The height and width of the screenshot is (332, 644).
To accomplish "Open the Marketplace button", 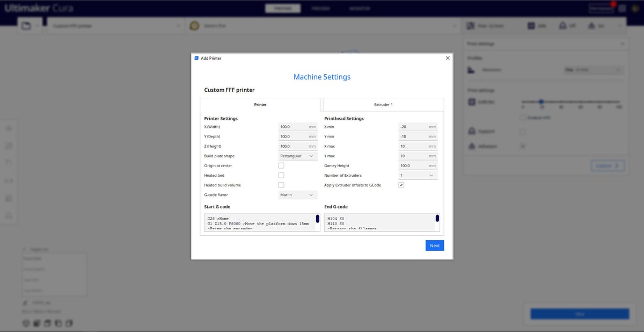I will (602, 9).
